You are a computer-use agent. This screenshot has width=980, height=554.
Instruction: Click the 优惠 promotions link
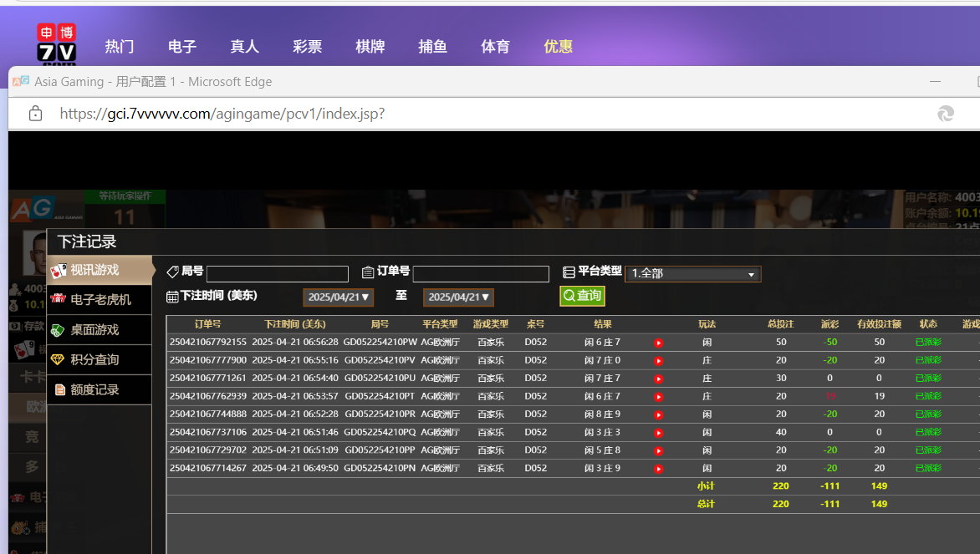pos(558,47)
